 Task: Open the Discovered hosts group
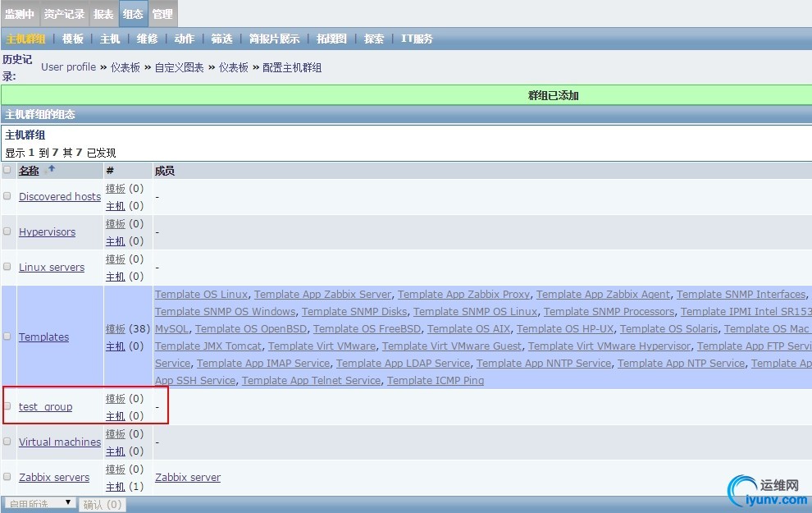point(60,196)
